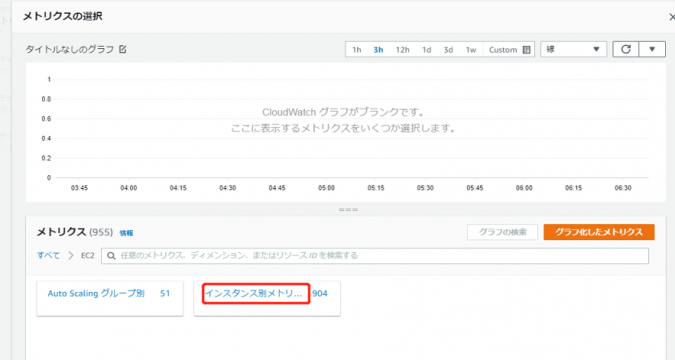Open the refresh options dropdown arrow
Image resolution: width=675 pixels, height=360 pixels.
click(x=652, y=49)
